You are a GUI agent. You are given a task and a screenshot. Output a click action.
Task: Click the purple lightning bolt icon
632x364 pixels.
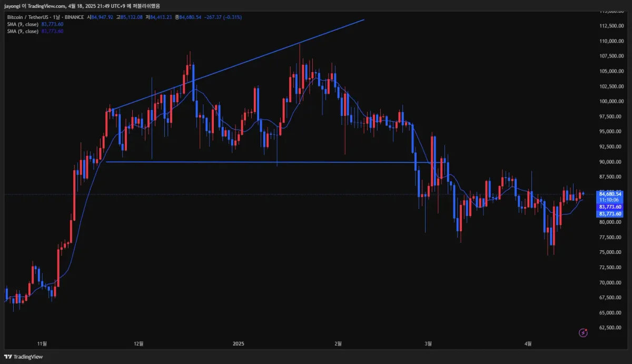coord(583,332)
